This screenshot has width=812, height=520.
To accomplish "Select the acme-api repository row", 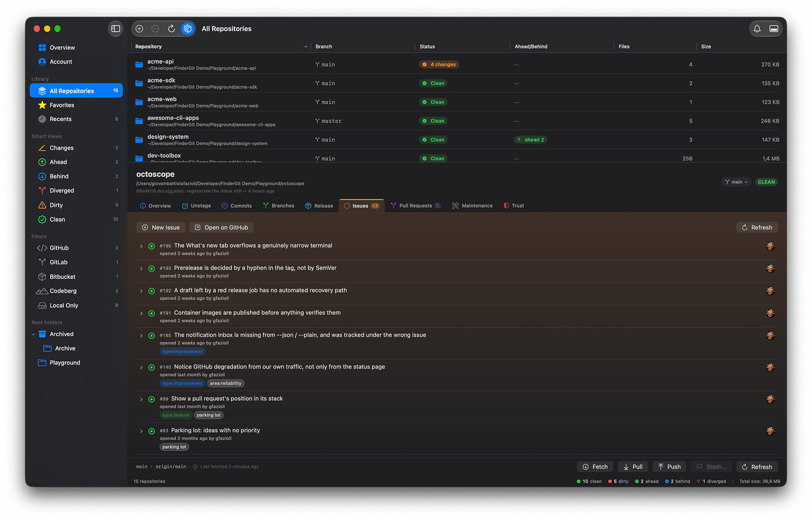I will (x=457, y=65).
